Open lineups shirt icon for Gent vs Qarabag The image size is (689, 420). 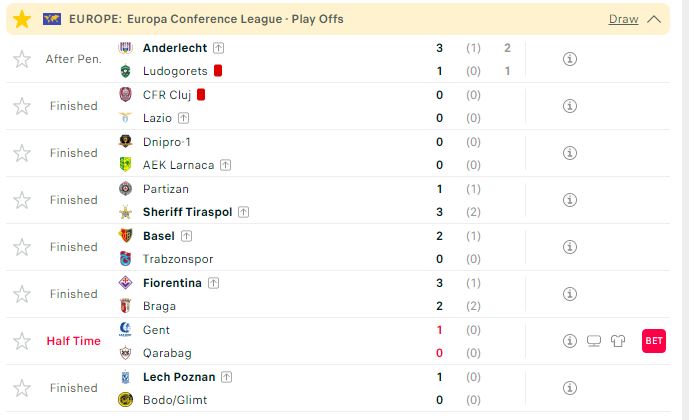click(x=618, y=341)
